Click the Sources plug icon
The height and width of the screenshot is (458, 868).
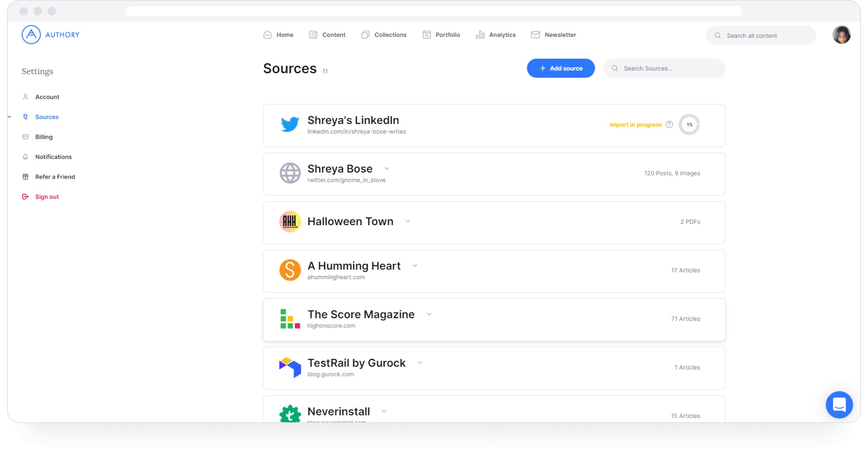click(x=25, y=117)
